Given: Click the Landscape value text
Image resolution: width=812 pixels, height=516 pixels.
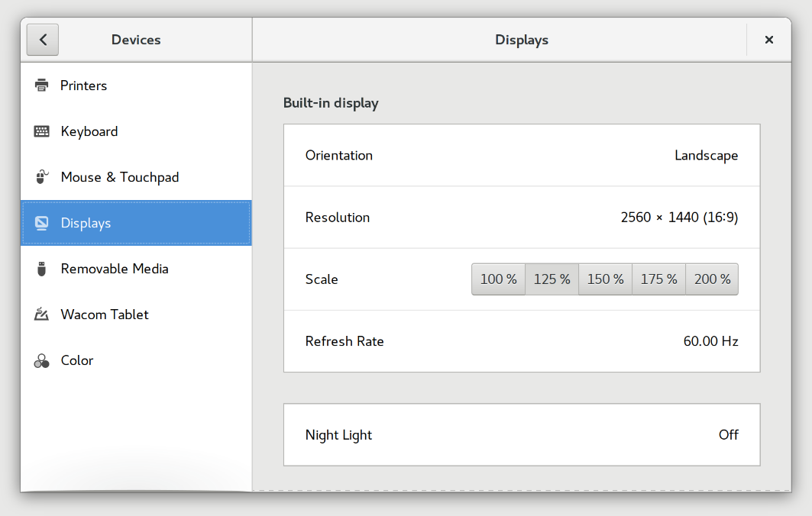Looking at the screenshot, I should pos(706,155).
